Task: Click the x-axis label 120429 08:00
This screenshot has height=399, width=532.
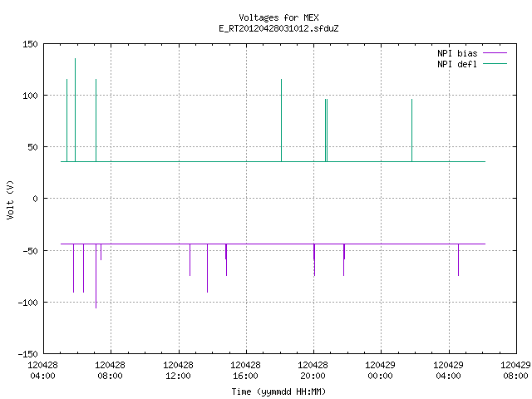Action: [x=515, y=370]
